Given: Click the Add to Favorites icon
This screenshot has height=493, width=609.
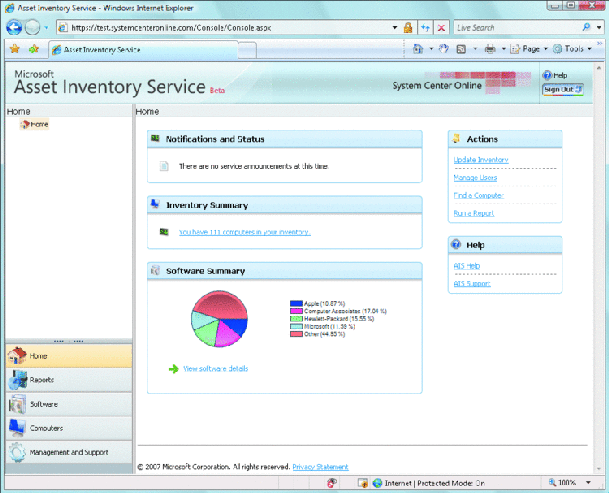Looking at the screenshot, I should pyautogui.click(x=34, y=49).
